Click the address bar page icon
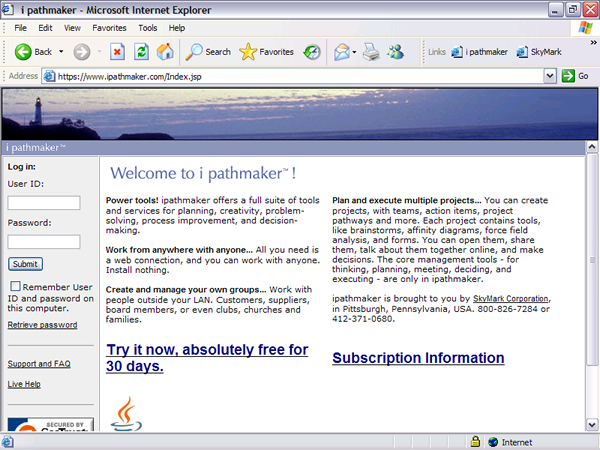The height and width of the screenshot is (450, 600). click(49, 76)
